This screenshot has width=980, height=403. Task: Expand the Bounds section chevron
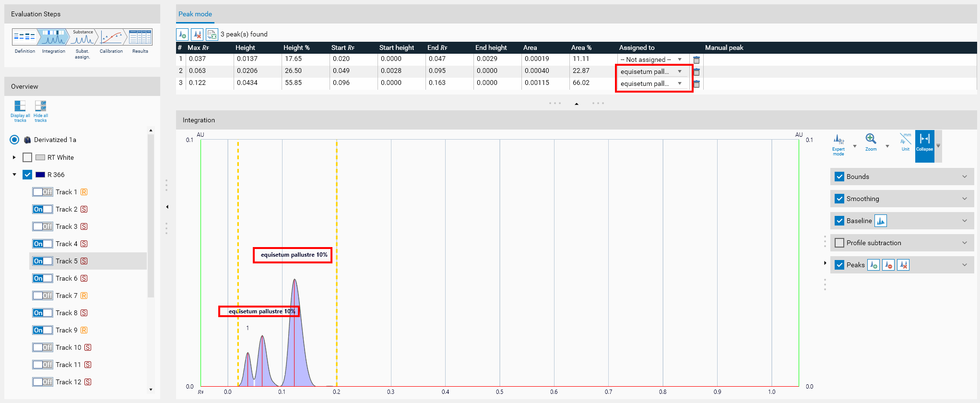tap(965, 177)
